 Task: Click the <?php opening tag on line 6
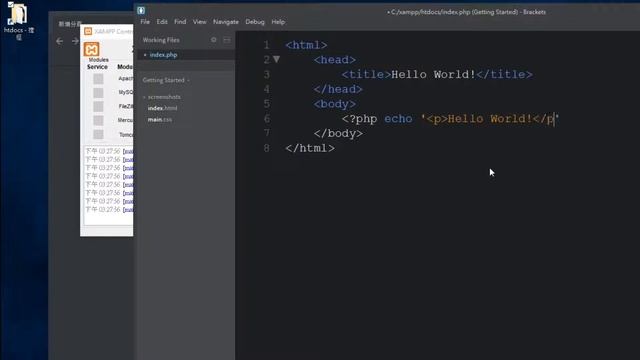click(x=359, y=119)
